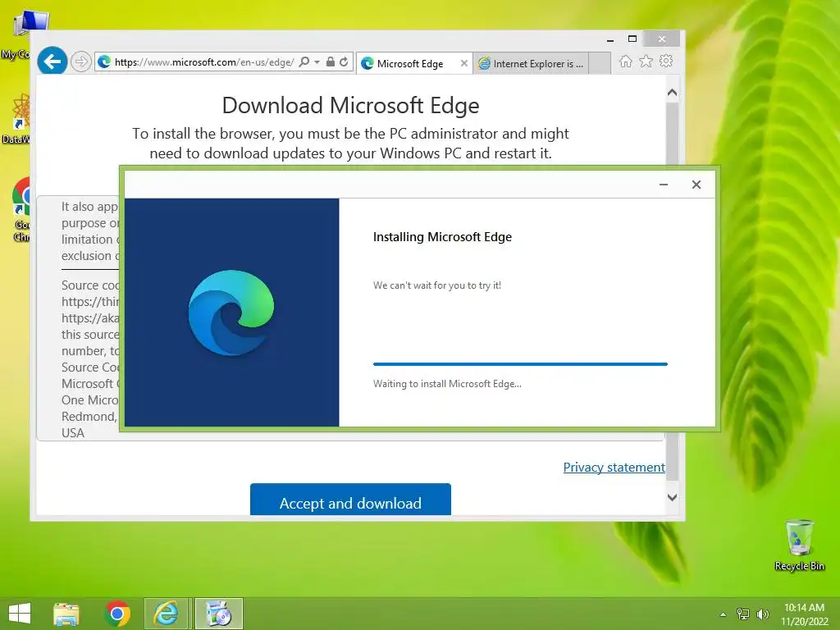
Task: Open a new blank tab
Action: (x=600, y=63)
